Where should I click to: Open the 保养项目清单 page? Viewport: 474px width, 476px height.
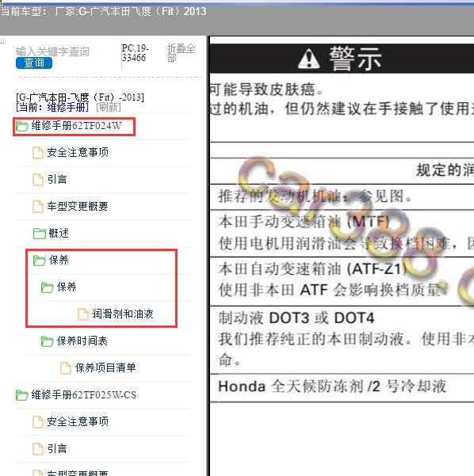(x=105, y=368)
